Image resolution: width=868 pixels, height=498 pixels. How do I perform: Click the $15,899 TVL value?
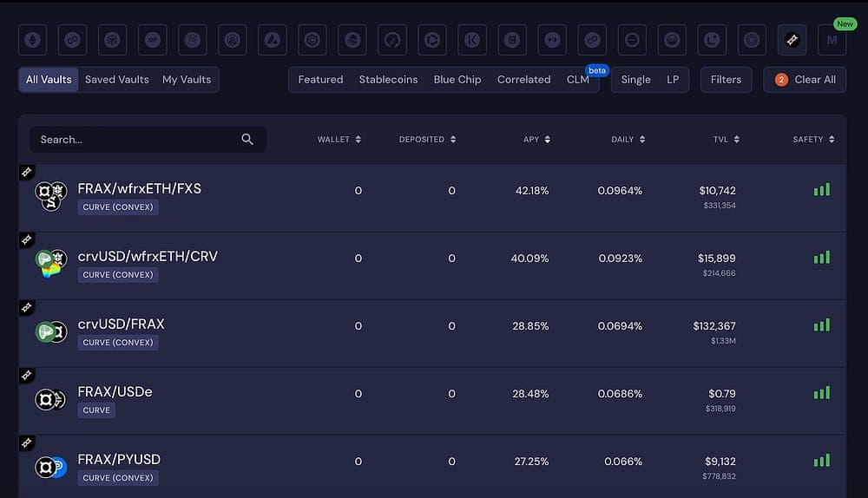[x=716, y=259]
